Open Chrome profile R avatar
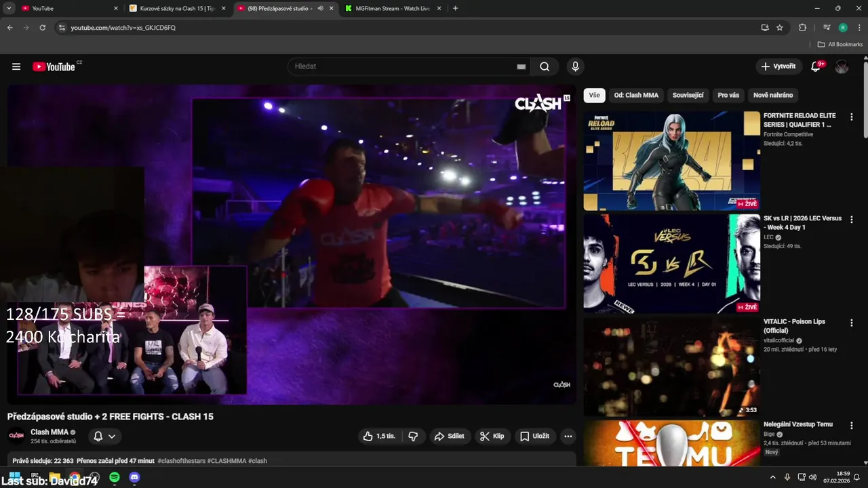Viewport: 868px width, 488px height. (843, 28)
